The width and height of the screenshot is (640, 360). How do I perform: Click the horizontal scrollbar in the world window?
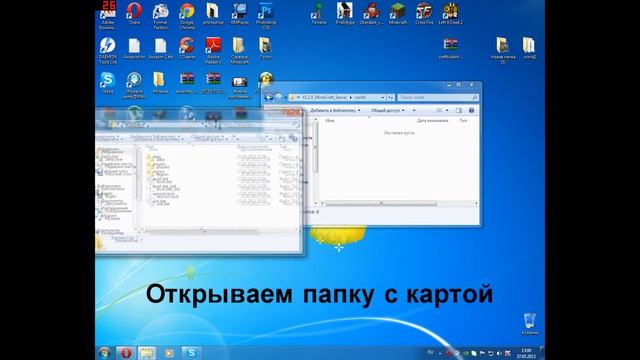[381, 203]
